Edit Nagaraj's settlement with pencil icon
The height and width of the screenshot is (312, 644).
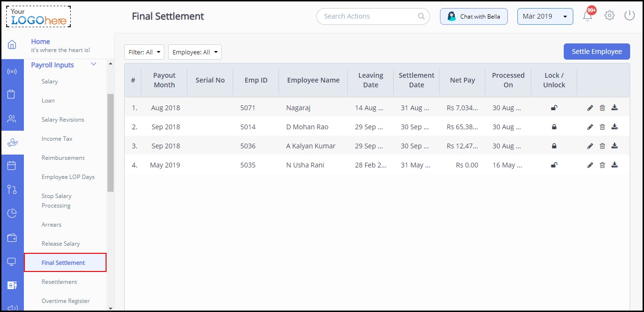590,108
